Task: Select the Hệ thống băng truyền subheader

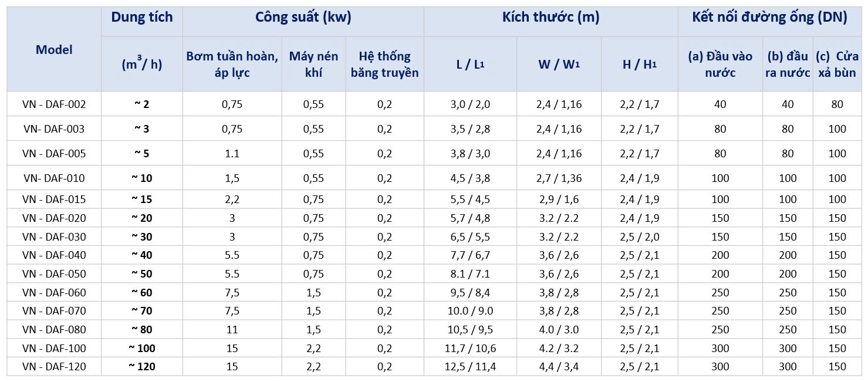Action: tap(384, 64)
